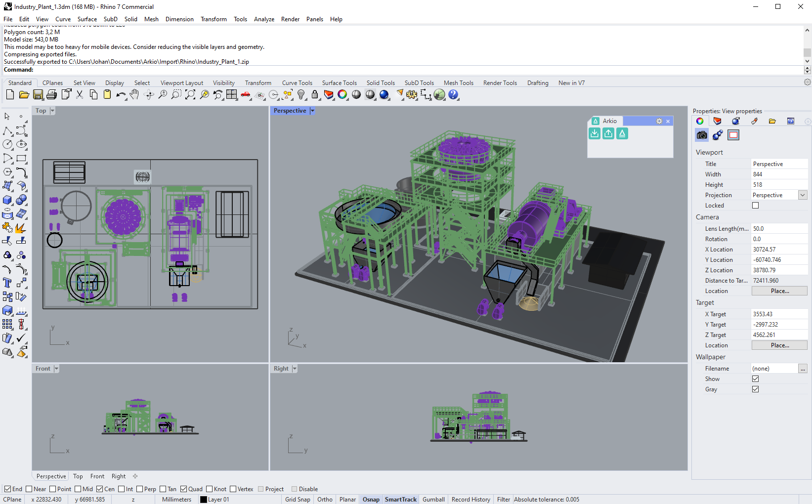This screenshot has width=812, height=504.
Task: Click the Clipping rectangle icon in Properties
Action: 733,135
